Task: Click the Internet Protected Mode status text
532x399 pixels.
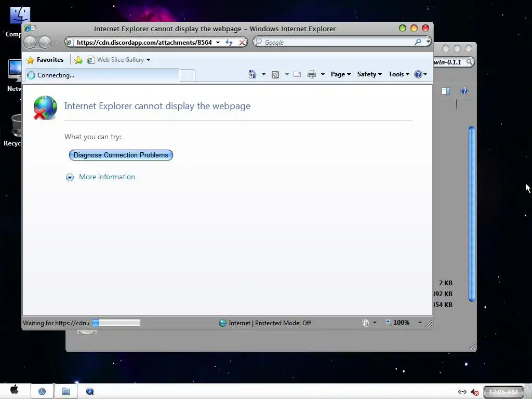Action: 270,323
